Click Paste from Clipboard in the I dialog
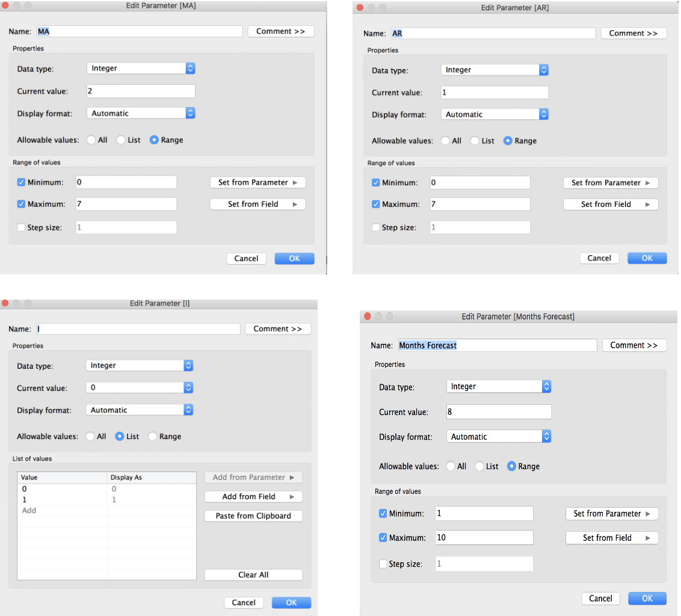The width and height of the screenshot is (681, 616). tap(253, 516)
